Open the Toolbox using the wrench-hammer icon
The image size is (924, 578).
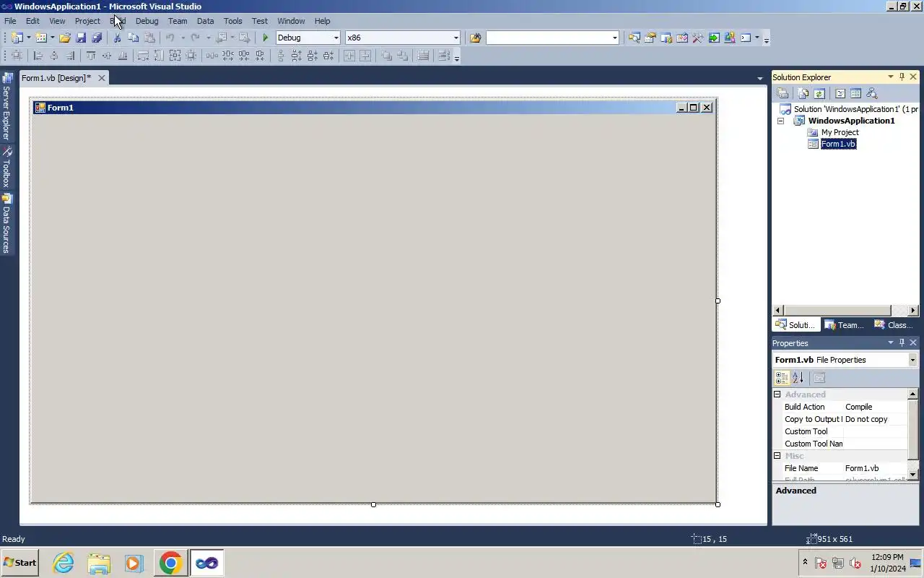(x=697, y=38)
